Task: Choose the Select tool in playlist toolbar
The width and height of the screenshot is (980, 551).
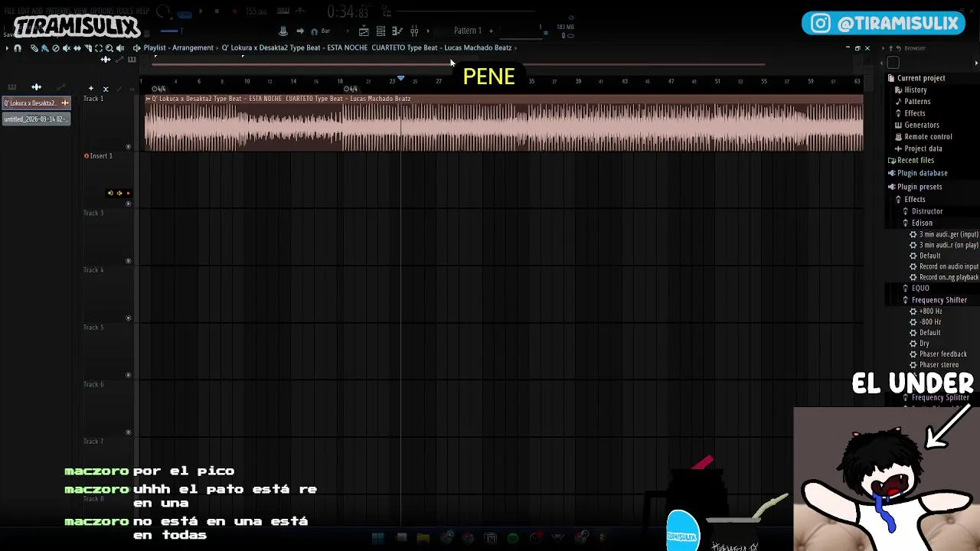Action: (x=99, y=48)
